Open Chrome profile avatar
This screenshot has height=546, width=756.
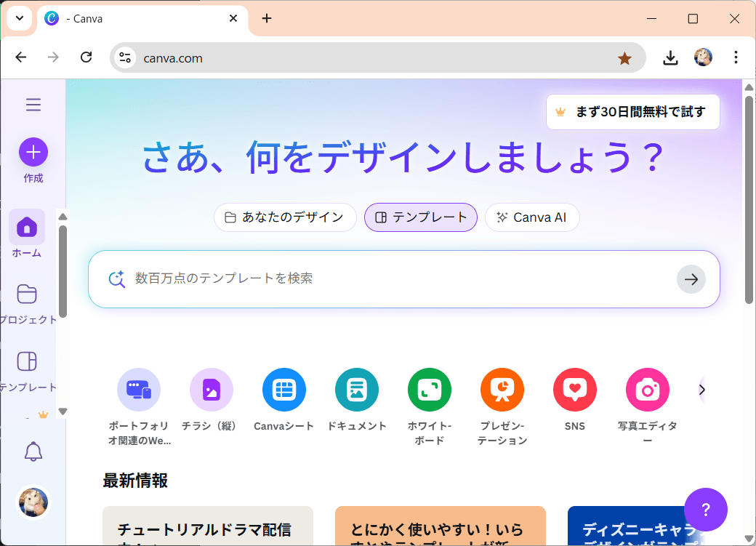(704, 57)
